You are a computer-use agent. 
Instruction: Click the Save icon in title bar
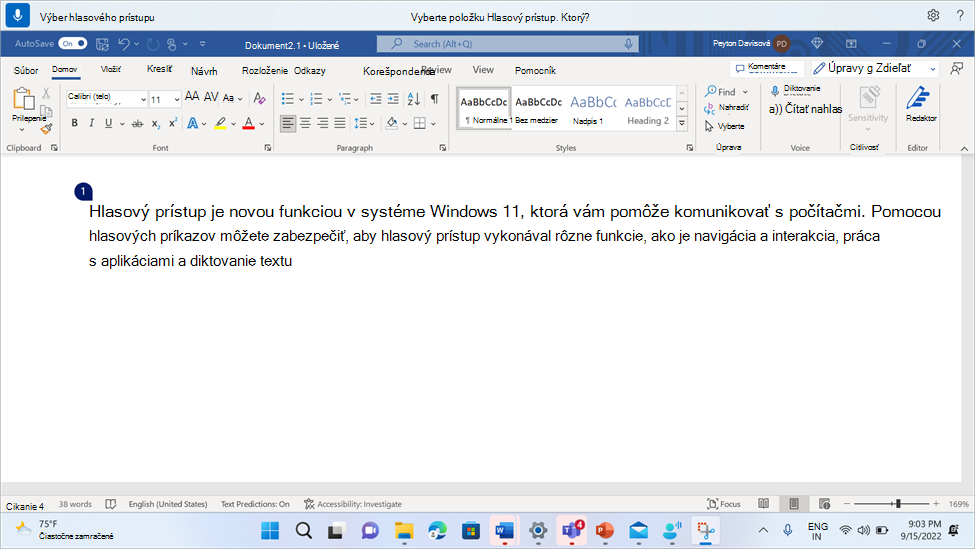[103, 44]
